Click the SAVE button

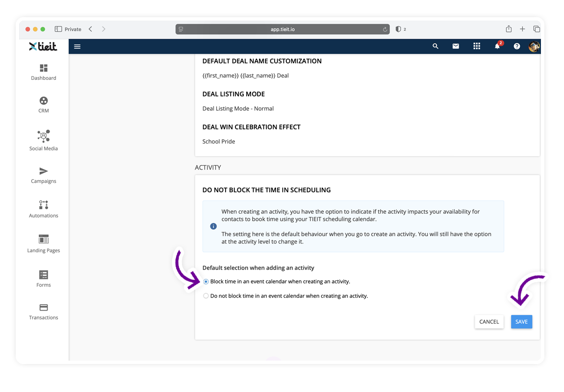pyautogui.click(x=521, y=321)
